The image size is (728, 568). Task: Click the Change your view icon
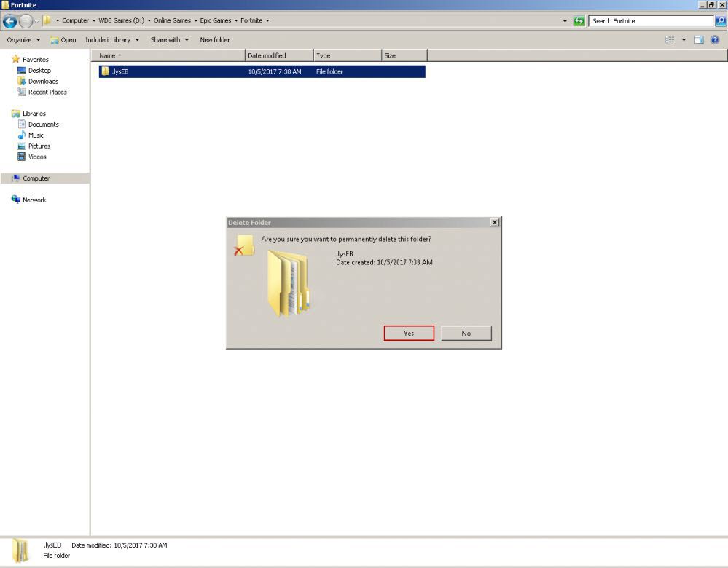pyautogui.click(x=670, y=40)
